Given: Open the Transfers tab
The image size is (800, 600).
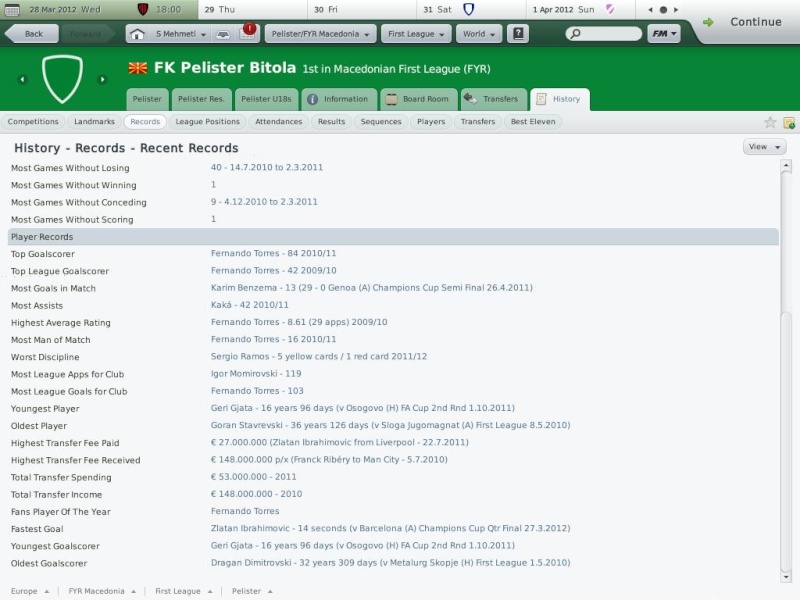Looking at the screenshot, I should pyautogui.click(x=493, y=99).
